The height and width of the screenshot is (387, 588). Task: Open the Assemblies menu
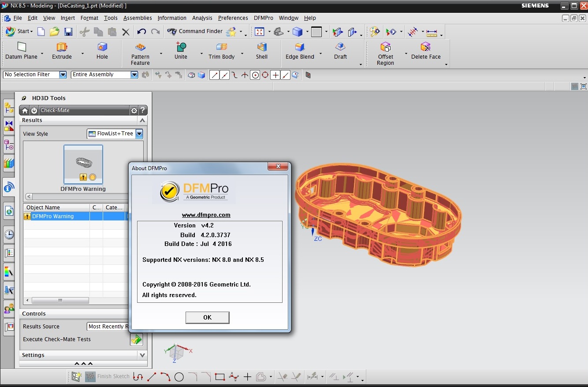click(x=138, y=18)
